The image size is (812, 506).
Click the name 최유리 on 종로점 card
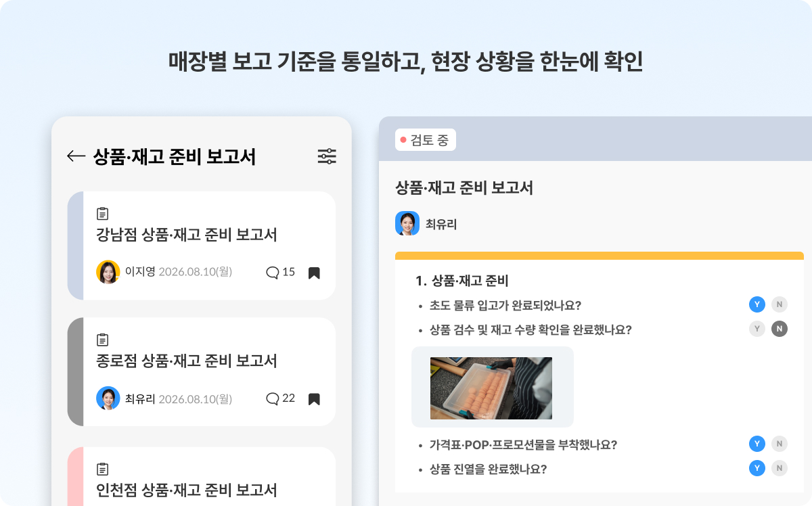[140, 398]
